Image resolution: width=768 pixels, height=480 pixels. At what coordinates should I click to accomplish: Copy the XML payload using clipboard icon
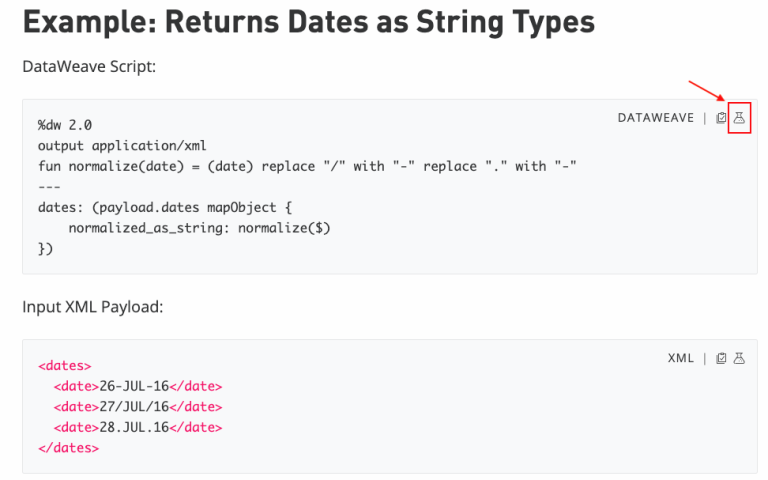click(x=721, y=358)
